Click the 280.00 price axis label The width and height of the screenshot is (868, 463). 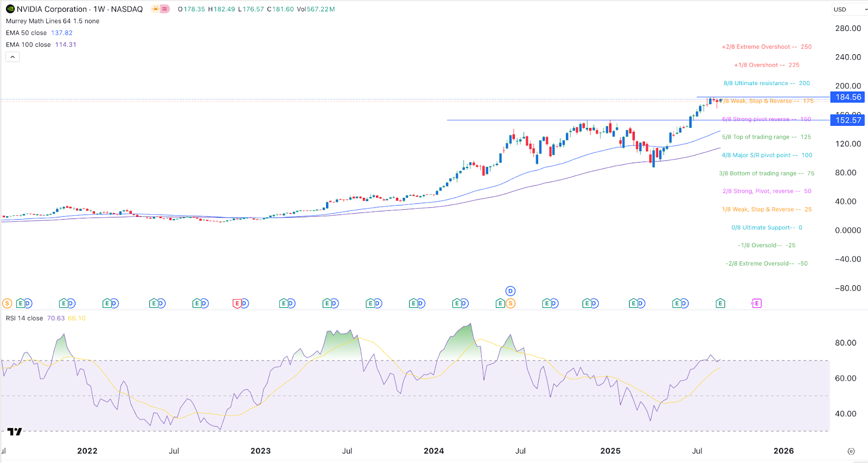click(x=848, y=28)
